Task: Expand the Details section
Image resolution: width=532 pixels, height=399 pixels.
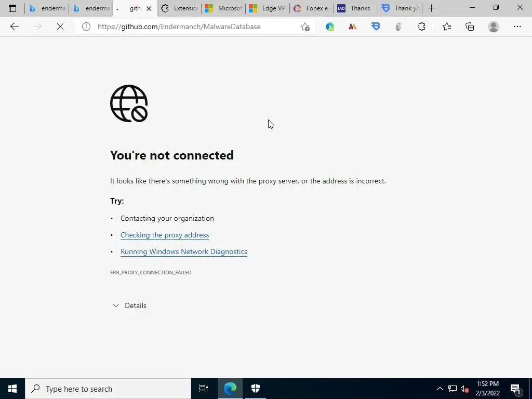Action: (129, 305)
